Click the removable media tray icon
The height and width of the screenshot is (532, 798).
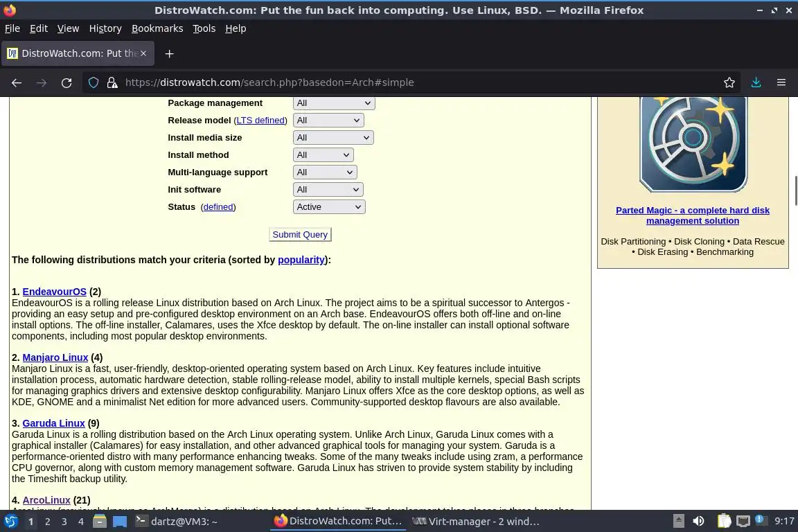(x=678, y=522)
